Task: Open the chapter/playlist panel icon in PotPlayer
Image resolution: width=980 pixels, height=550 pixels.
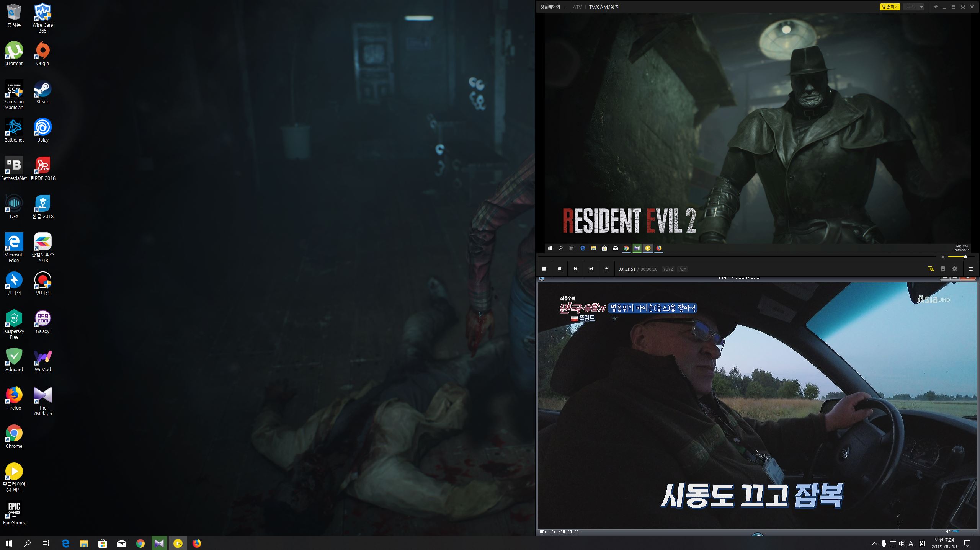Action: tap(942, 269)
